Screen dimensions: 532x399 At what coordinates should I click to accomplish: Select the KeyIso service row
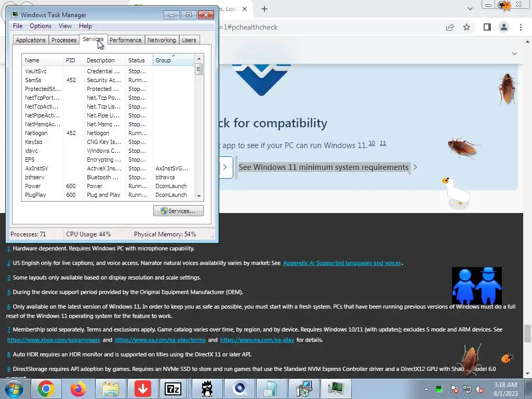[x=108, y=142]
